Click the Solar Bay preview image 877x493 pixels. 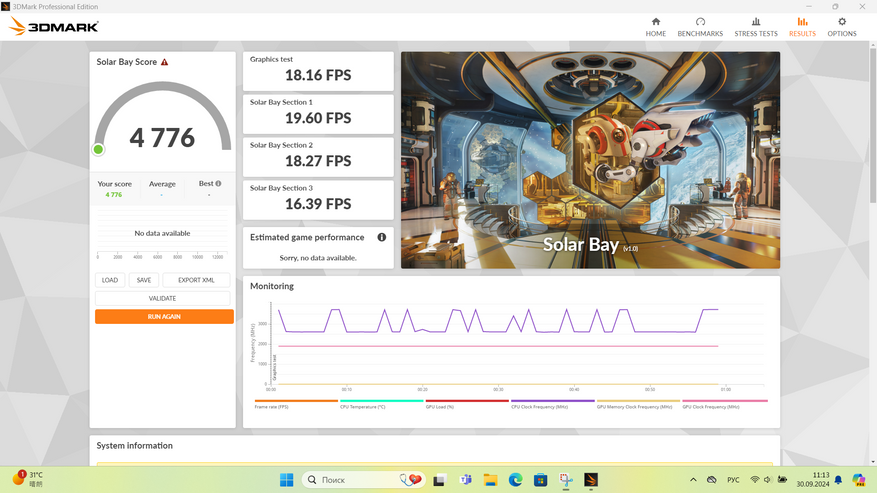(590, 160)
